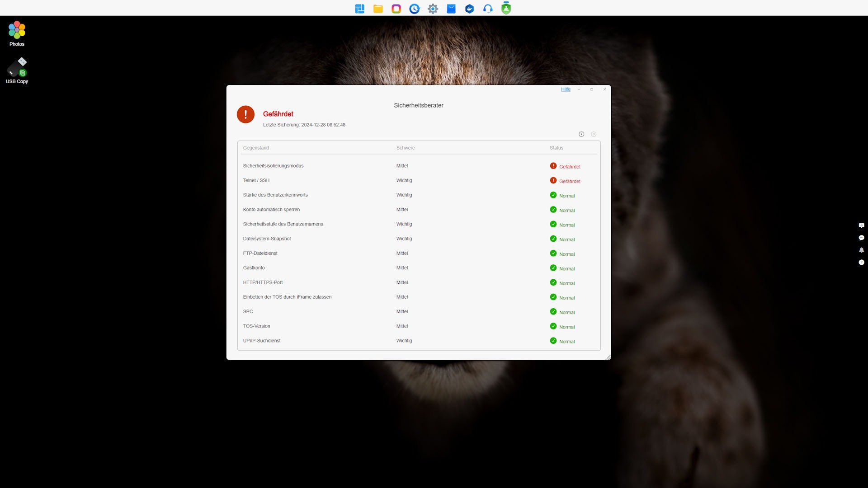868x488 pixels.
Task: Click the Schwere column header
Action: click(x=406, y=148)
